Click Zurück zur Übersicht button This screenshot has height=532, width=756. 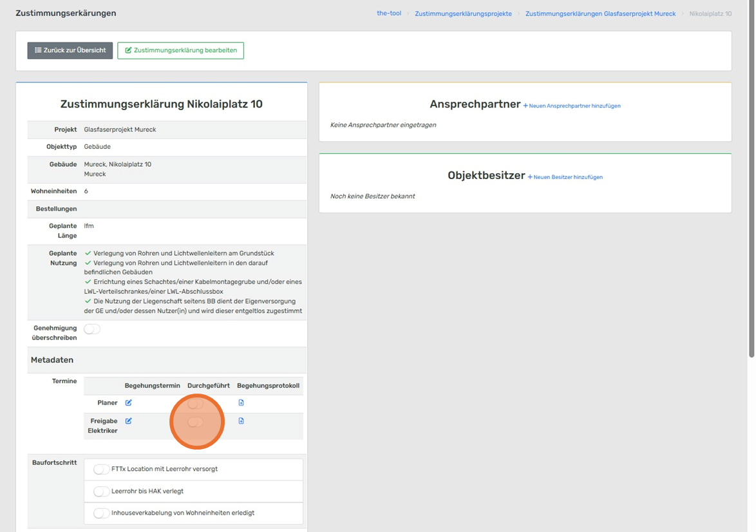[70, 50]
